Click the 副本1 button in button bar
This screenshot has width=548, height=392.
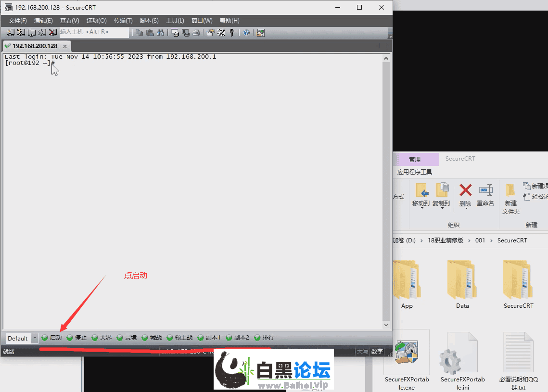tap(209, 338)
